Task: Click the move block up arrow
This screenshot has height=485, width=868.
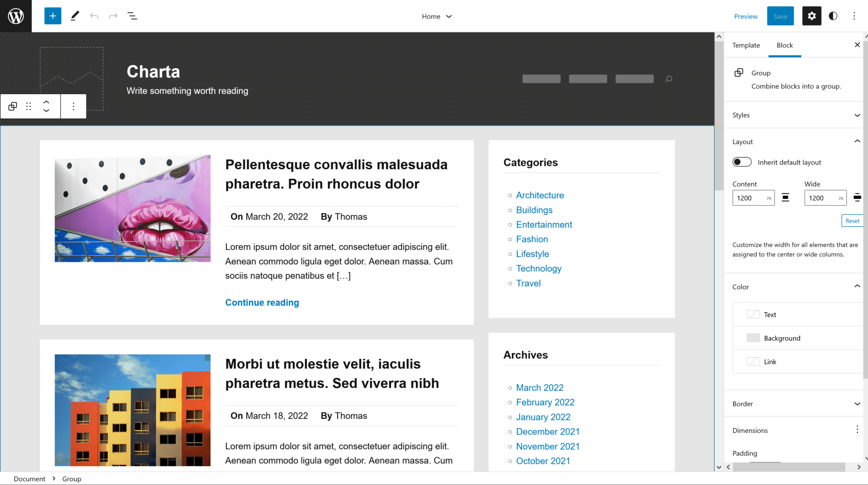Action: (x=46, y=101)
